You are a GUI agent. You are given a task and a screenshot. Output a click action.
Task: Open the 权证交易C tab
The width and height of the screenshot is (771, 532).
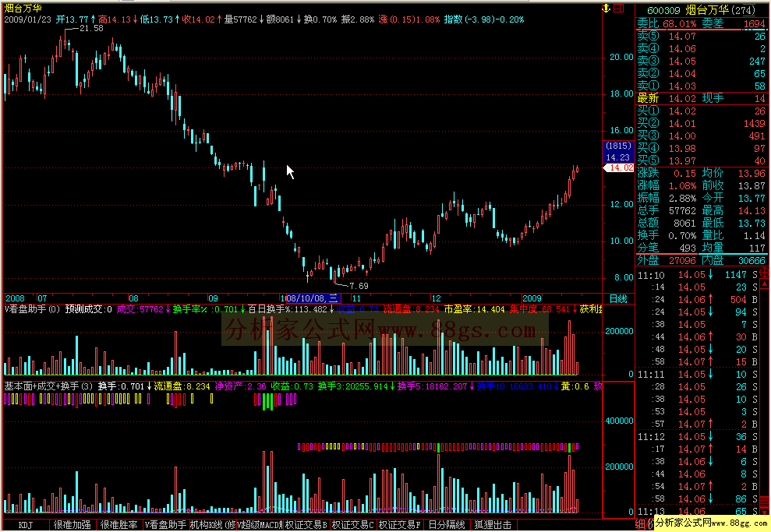(352, 525)
